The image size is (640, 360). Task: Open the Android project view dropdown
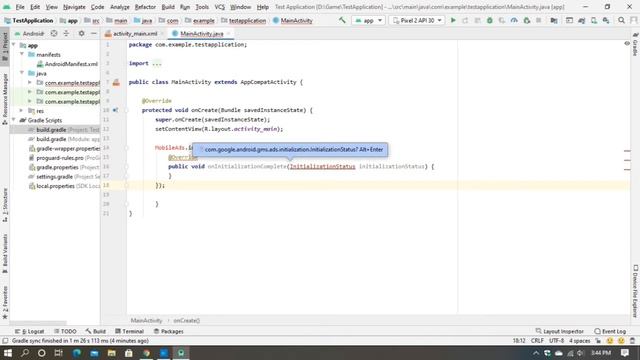[x=29, y=33]
